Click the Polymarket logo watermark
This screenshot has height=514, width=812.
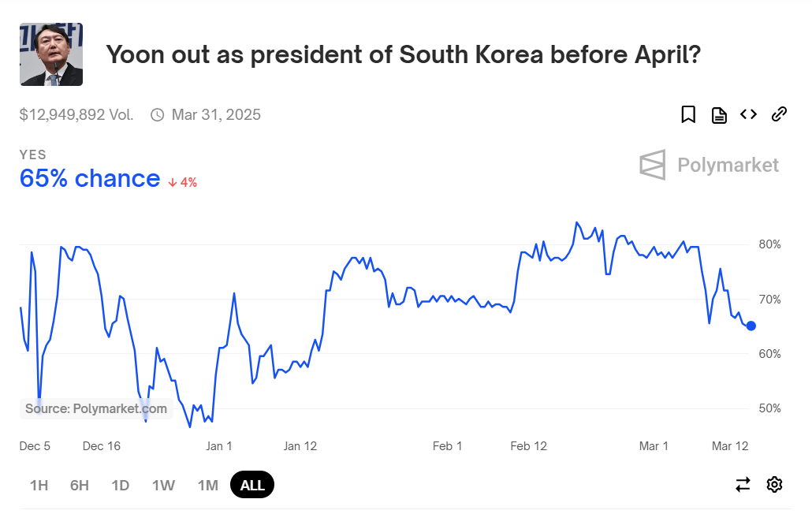708,165
